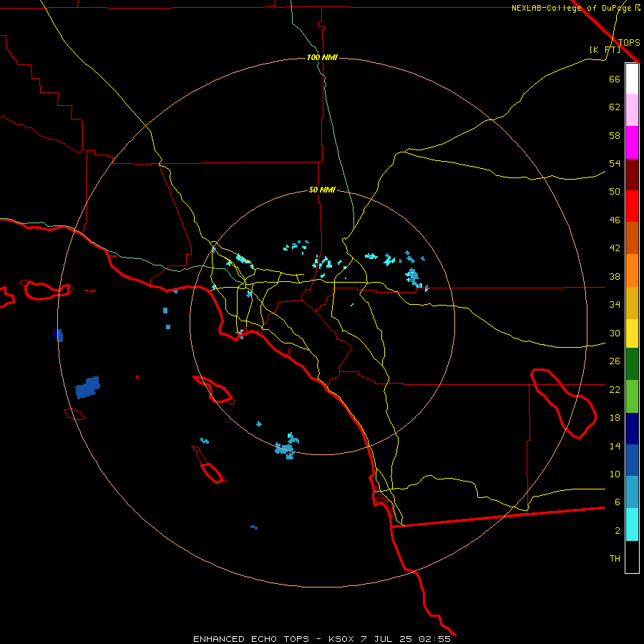Viewport: 644px width, 644px height.
Task: Pick the gold legend color band
Action: [x=632, y=303]
